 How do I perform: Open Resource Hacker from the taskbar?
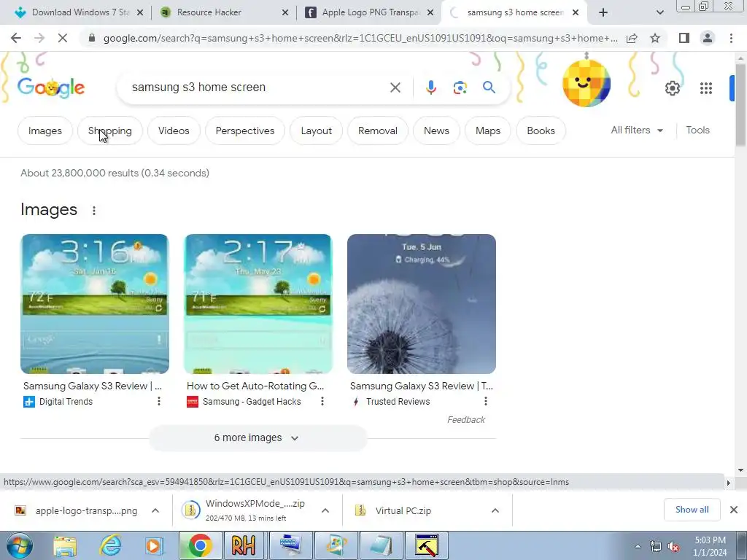pyautogui.click(x=244, y=545)
